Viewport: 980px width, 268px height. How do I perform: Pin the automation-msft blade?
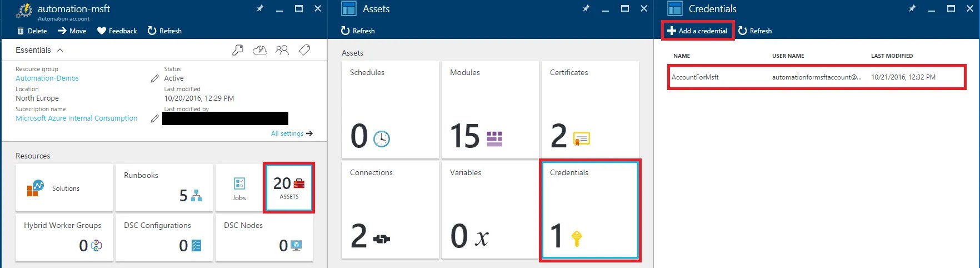[260, 8]
